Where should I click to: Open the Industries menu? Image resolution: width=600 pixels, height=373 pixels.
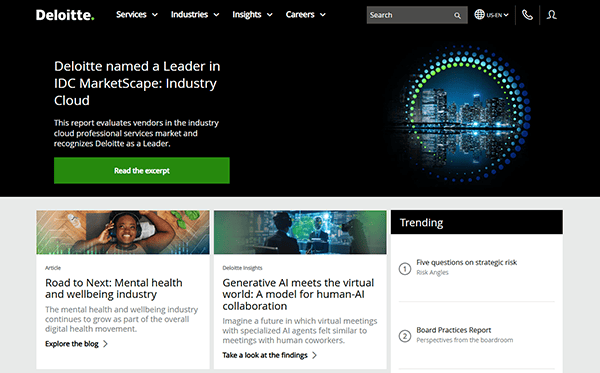tap(189, 15)
